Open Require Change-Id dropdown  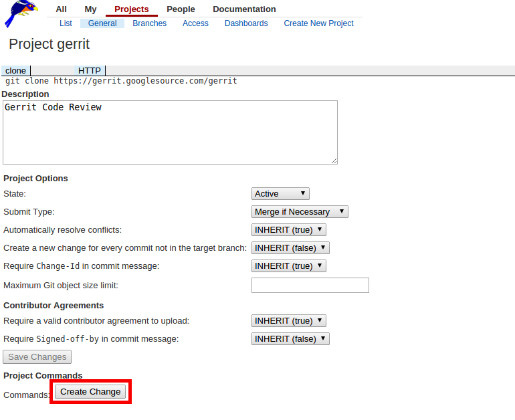(288, 266)
